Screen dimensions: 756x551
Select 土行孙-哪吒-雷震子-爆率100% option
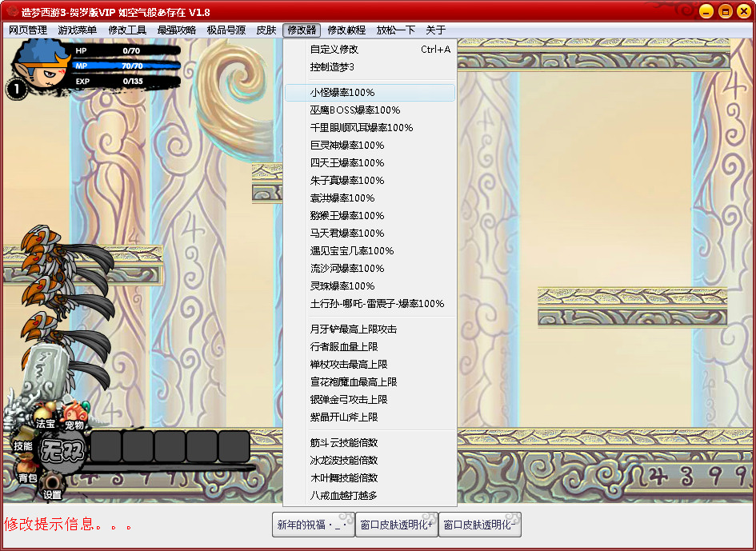click(x=370, y=304)
